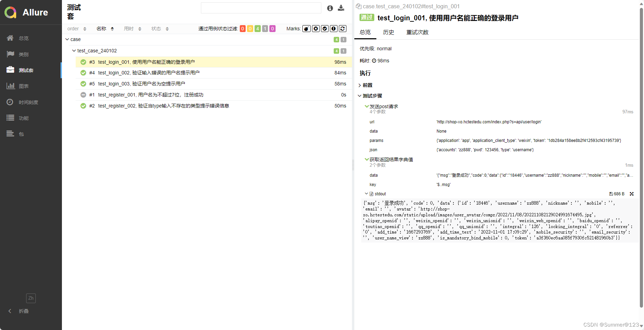Viewport: 644px width, 330px height.
Task: Sort the suite list by order
Action: click(x=77, y=29)
